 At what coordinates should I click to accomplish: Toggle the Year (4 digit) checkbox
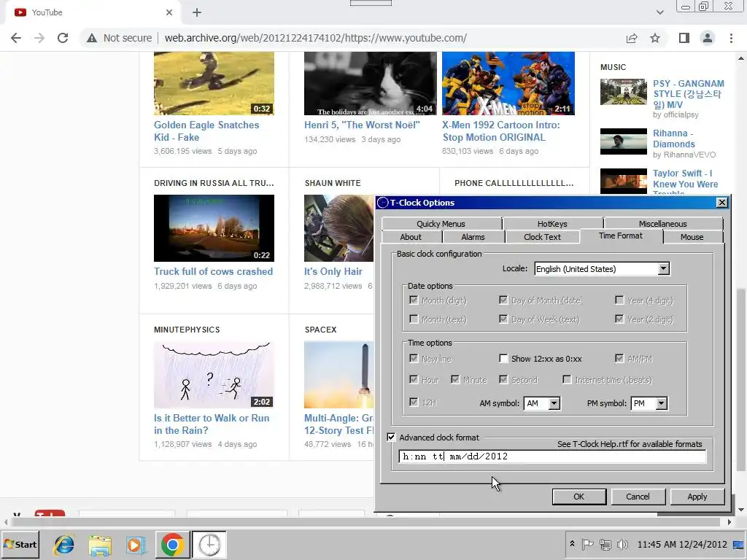point(619,300)
